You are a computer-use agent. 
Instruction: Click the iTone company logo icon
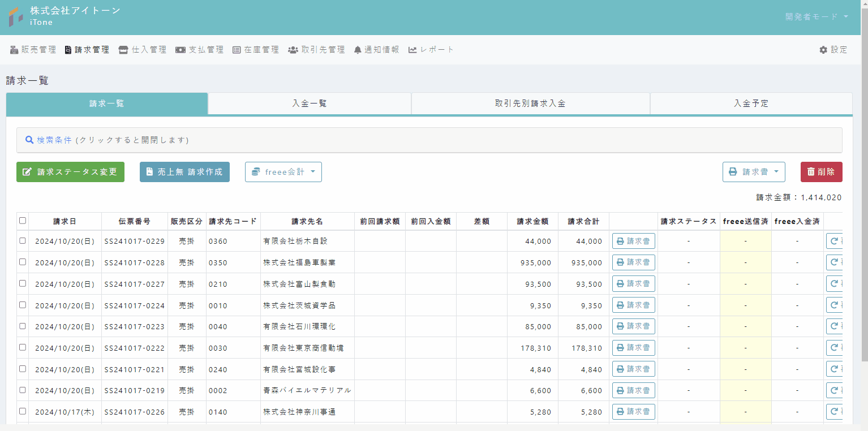(16, 17)
